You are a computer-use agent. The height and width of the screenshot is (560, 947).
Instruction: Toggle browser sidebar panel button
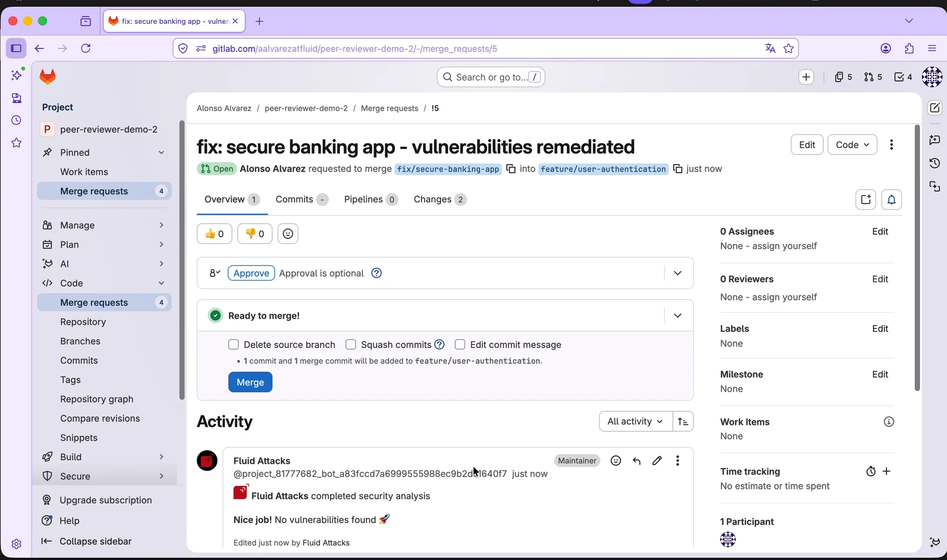[16, 48]
